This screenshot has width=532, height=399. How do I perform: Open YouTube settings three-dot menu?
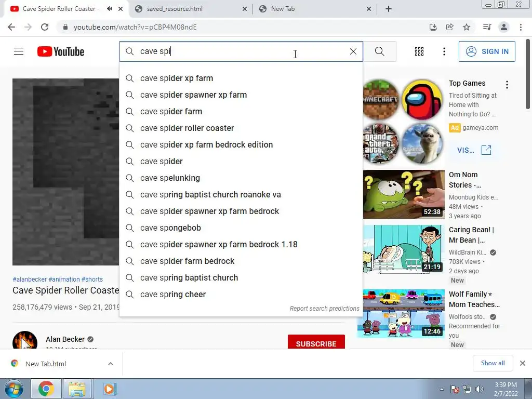click(444, 51)
